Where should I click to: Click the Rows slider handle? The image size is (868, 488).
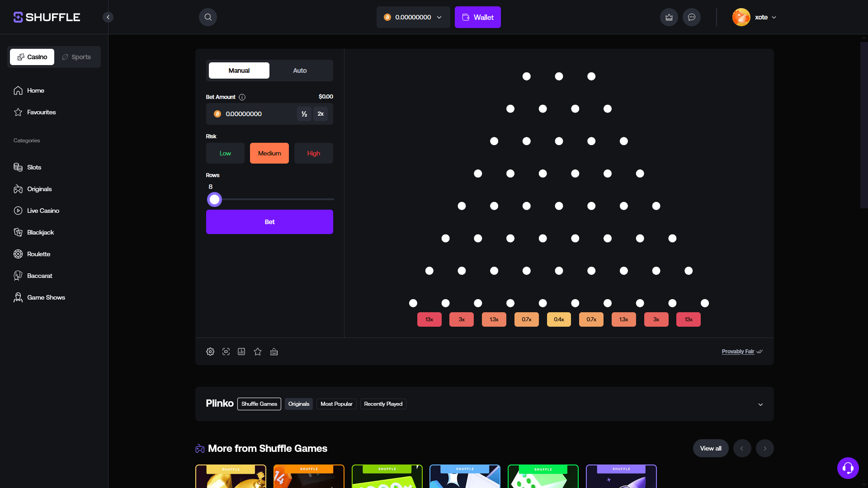tap(214, 199)
